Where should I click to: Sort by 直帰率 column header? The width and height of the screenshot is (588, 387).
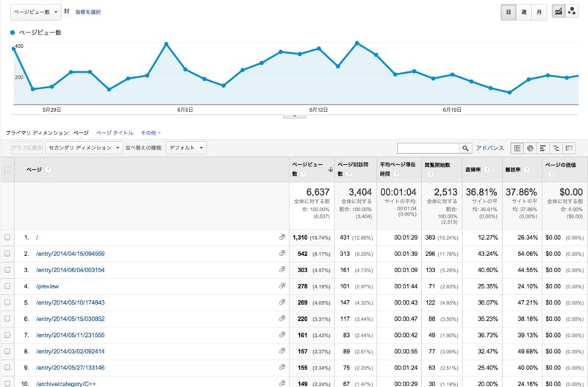pyautogui.click(x=473, y=170)
